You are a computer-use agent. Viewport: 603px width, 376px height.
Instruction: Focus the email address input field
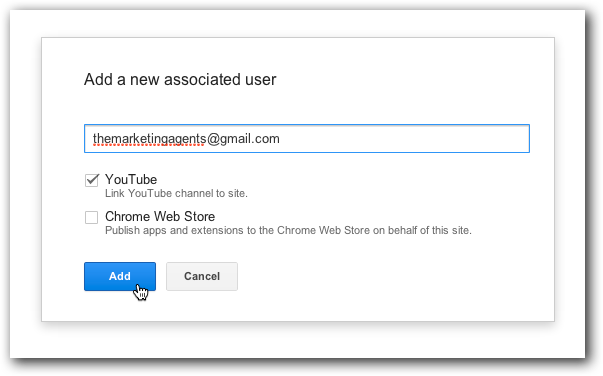pos(306,138)
